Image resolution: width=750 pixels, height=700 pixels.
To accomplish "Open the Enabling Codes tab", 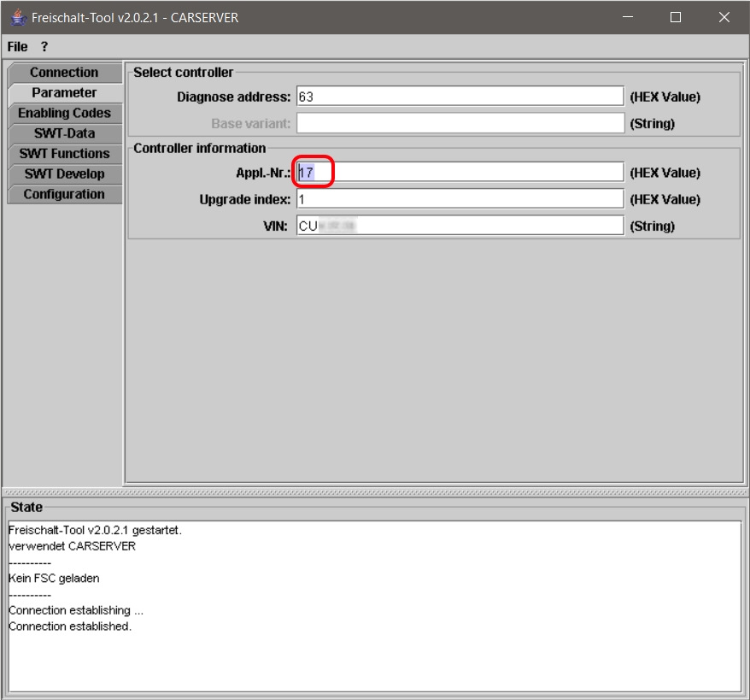I will (65, 113).
